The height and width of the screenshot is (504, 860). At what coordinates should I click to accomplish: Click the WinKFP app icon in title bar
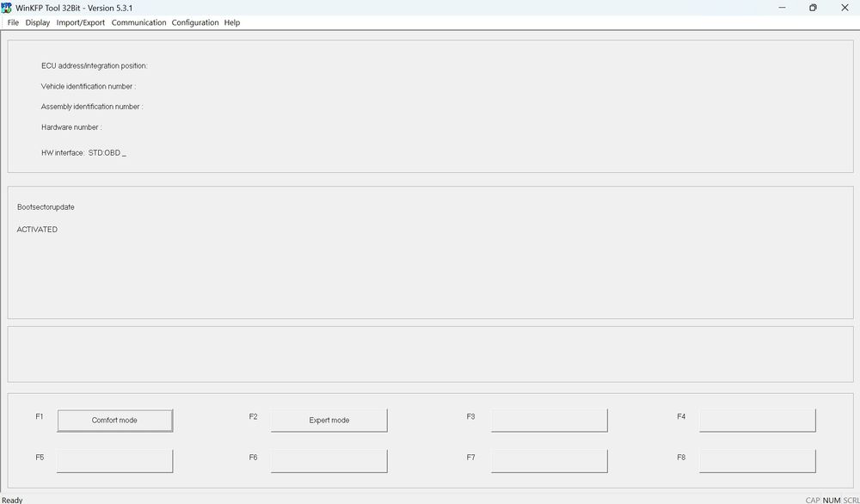pos(7,8)
